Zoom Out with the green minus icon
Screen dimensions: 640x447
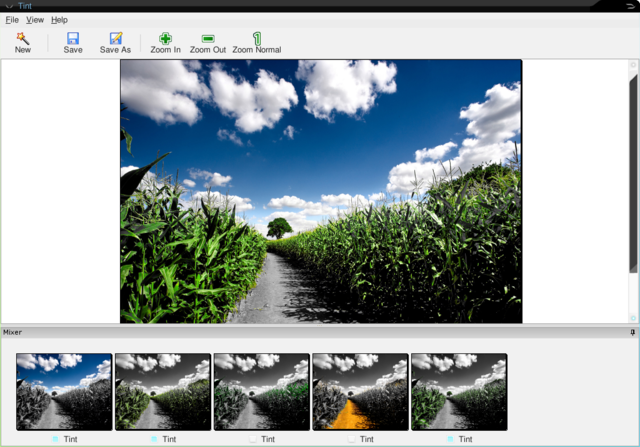[x=208, y=39]
